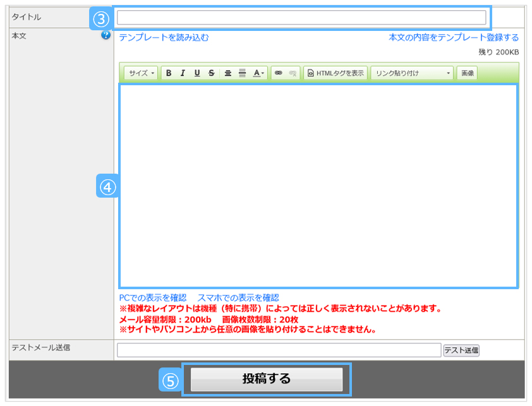
Task: Insert a hyperlink with the chain icon
Action: tap(278, 73)
